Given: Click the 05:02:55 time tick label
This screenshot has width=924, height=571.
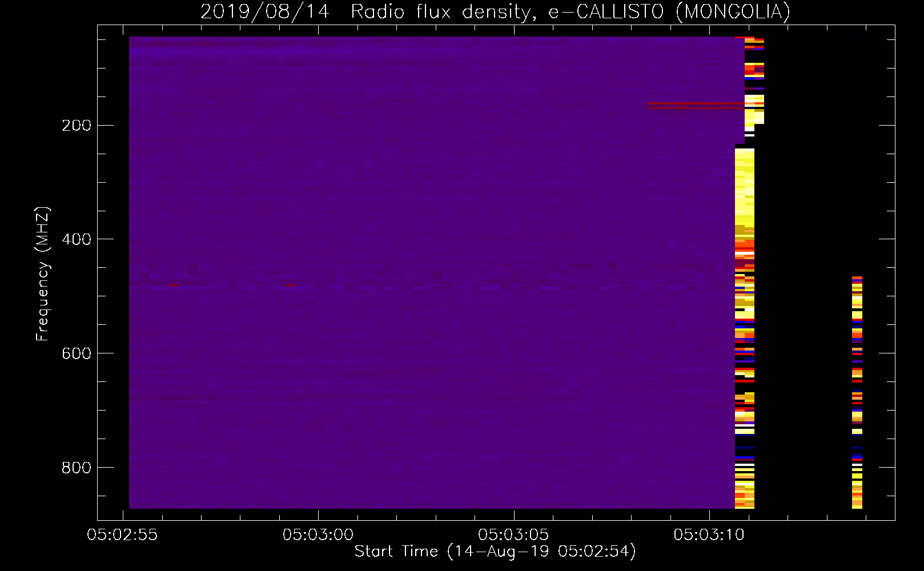Looking at the screenshot, I should [122, 534].
